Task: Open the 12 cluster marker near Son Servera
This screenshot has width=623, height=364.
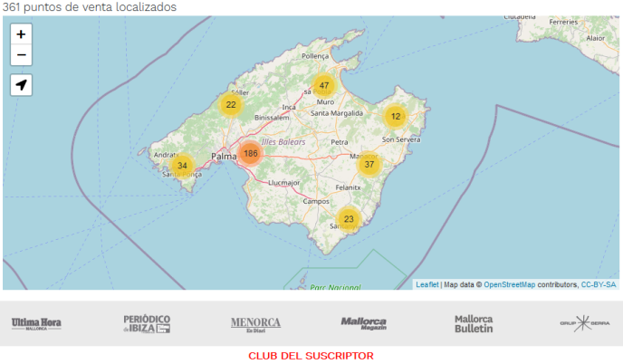Action: tap(395, 116)
